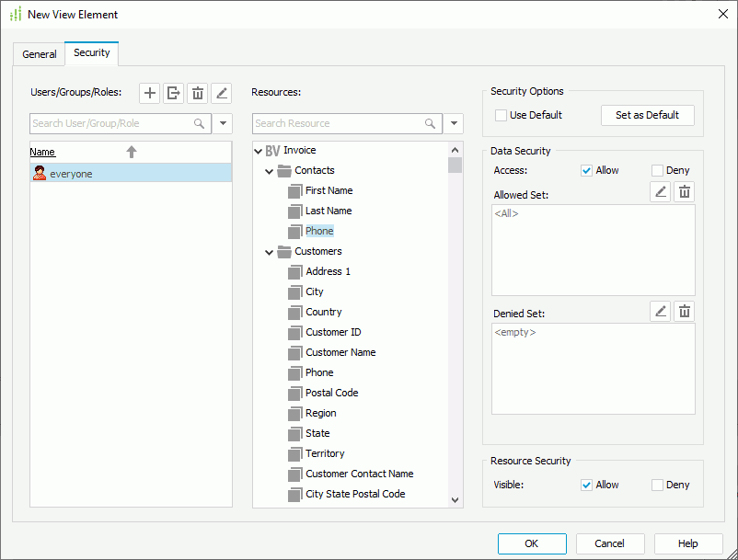Click the export icon in Users/Groups/Roles toolbar

click(173, 93)
